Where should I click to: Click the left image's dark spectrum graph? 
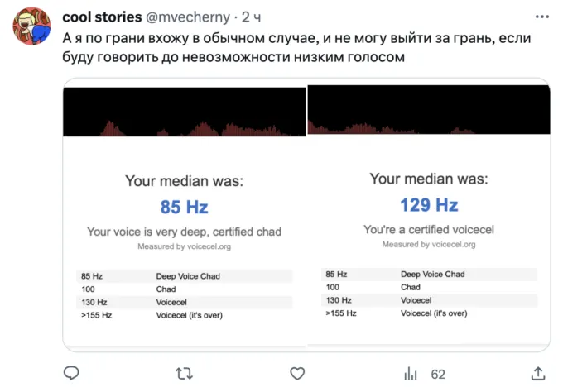(x=185, y=111)
